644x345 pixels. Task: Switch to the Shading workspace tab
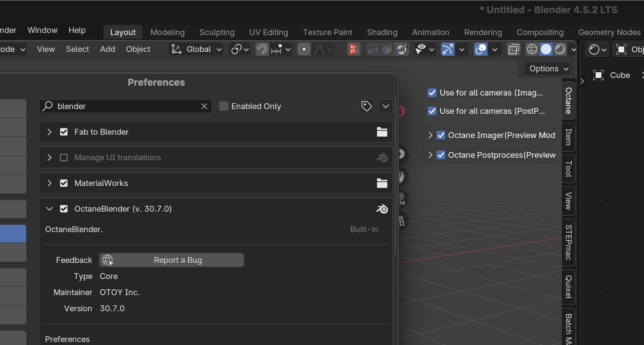(382, 32)
